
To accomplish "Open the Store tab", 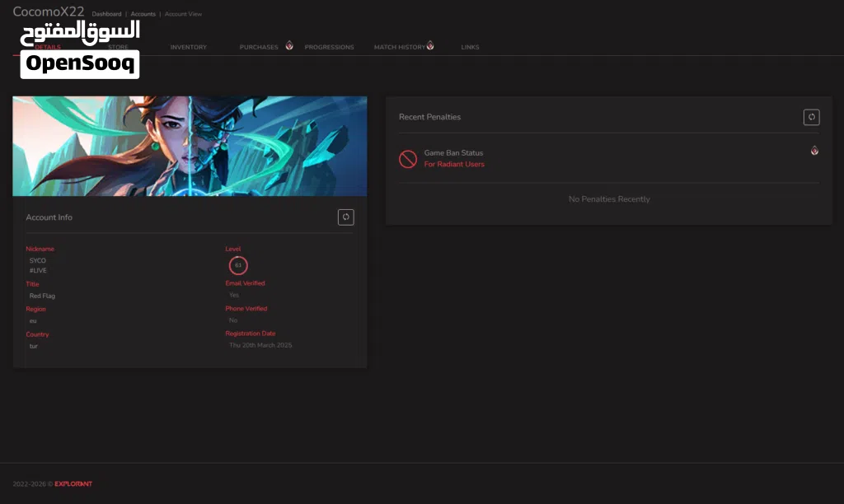I will (118, 47).
